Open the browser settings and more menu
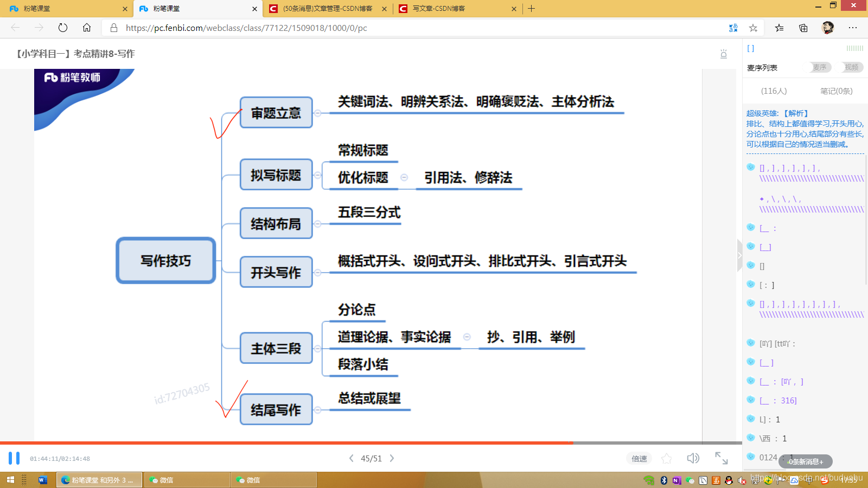868x488 pixels. click(x=853, y=28)
